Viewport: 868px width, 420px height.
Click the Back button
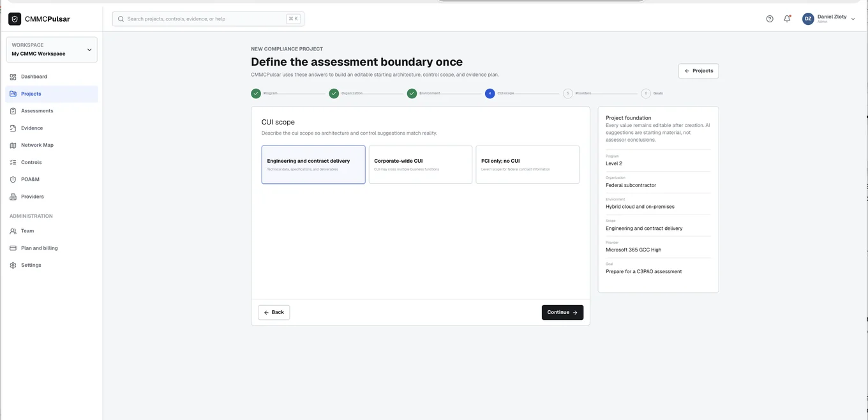click(274, 312)
